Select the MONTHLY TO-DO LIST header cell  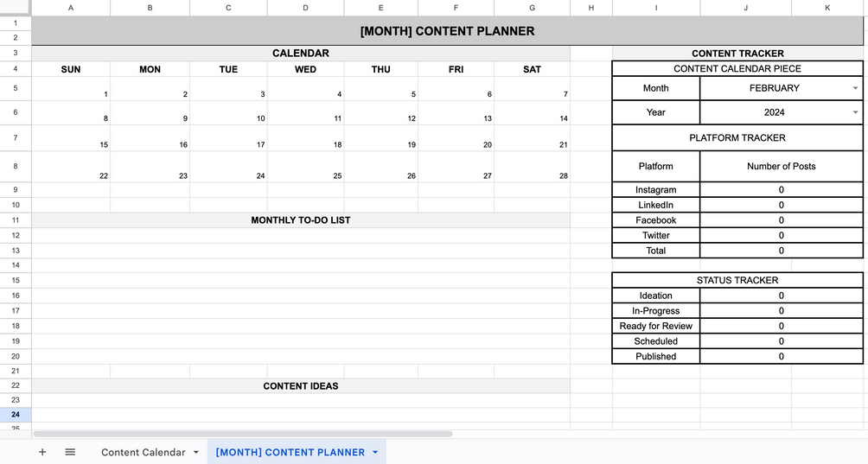pos(301,220)
